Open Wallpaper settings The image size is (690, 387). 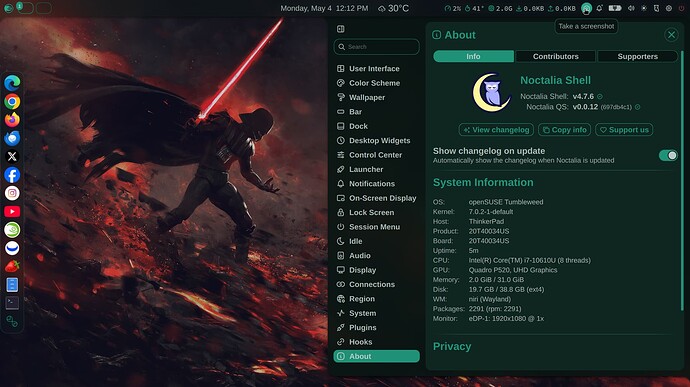pyautogui.click(x=376, y=97)
